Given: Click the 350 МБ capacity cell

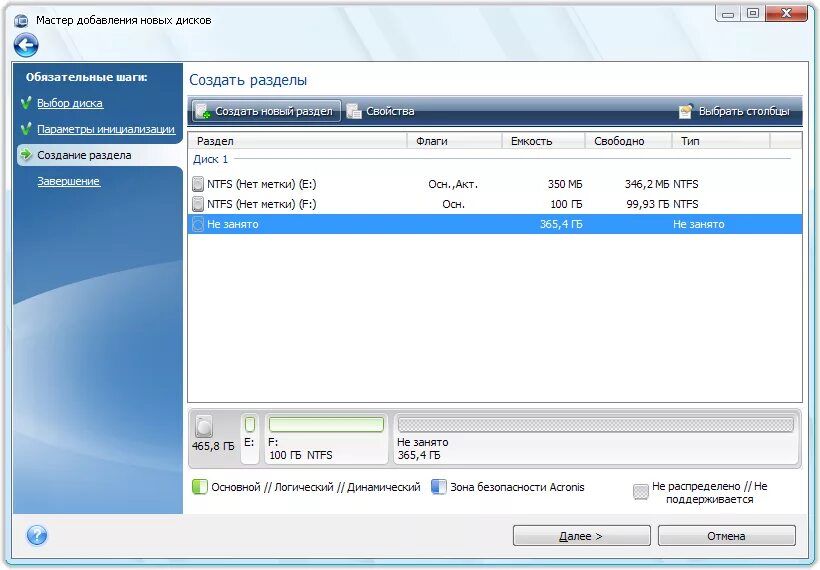Looking at the screenshot, I should point(565,184).
